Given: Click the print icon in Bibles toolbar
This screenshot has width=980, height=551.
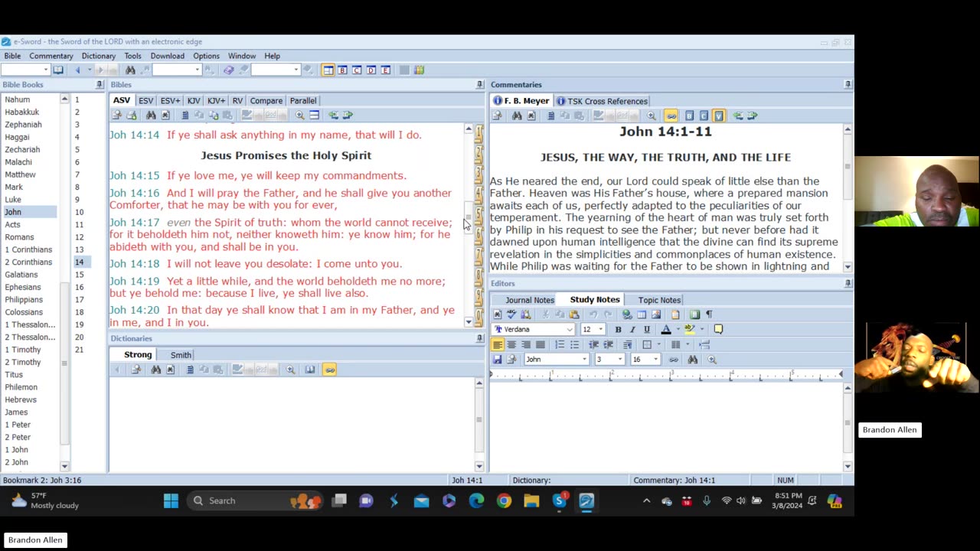Looking at the screenshot, I should 132,115.
